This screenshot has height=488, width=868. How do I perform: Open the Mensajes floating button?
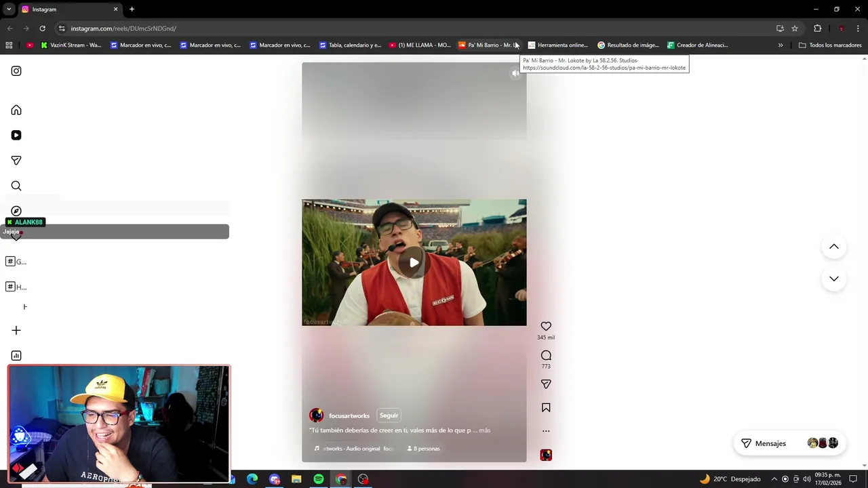[790, 443]
